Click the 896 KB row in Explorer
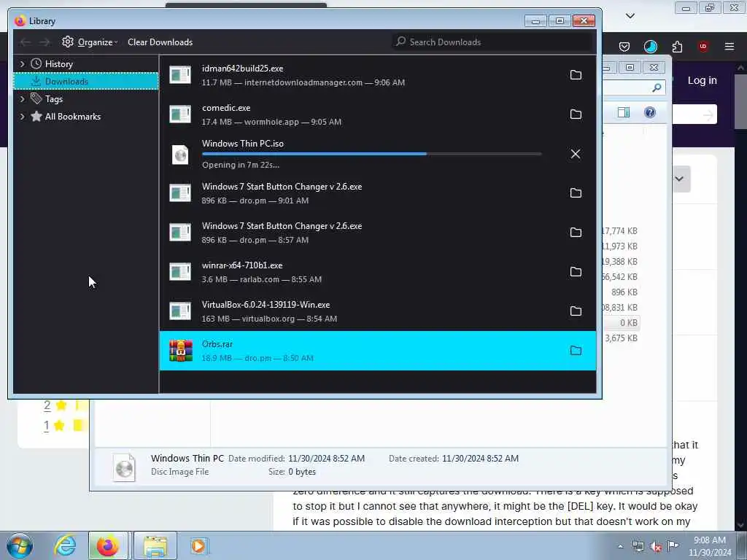The image size is (747, 560). click(624, 292)
